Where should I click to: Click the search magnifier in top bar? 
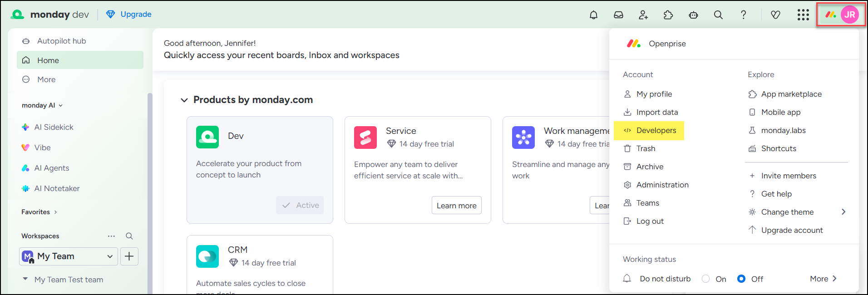718,15
